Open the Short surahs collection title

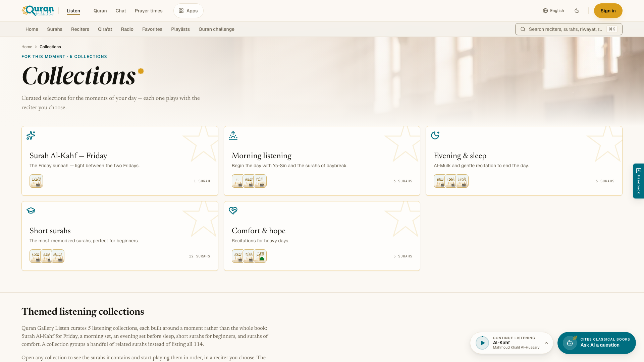coord(50,231)
